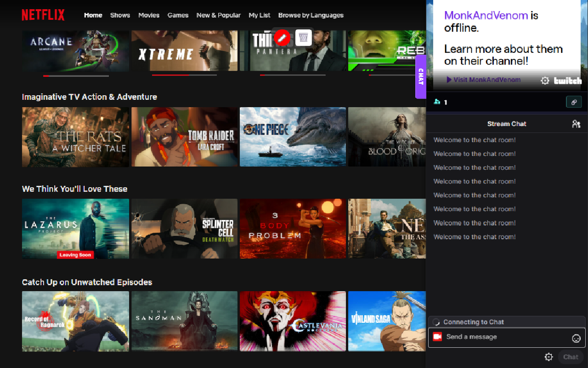
Task: Click the Stream Chat header text
Action: click(507, 124)
